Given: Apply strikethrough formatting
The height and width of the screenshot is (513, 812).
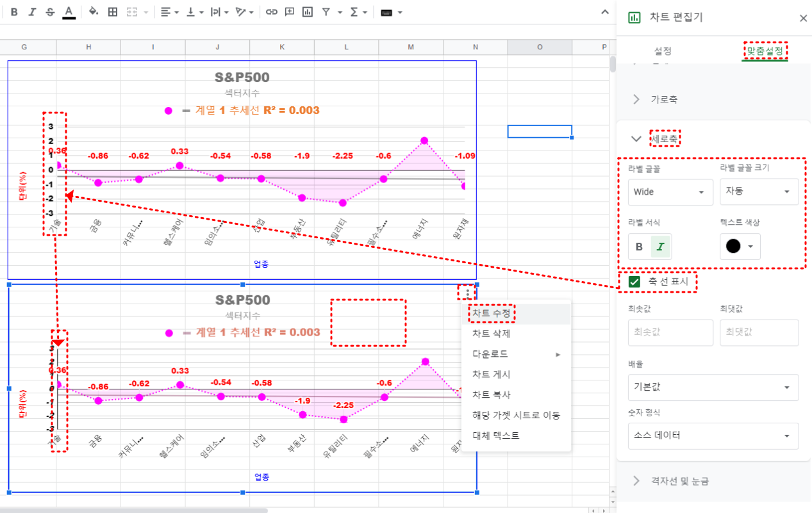Looking at the screenshot, I should (x=50, y=12).
